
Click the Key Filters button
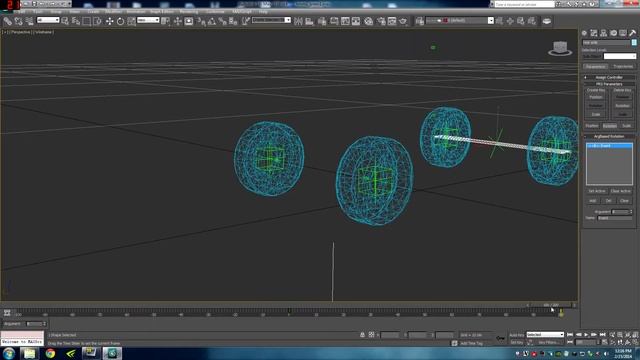click(547, 342)
